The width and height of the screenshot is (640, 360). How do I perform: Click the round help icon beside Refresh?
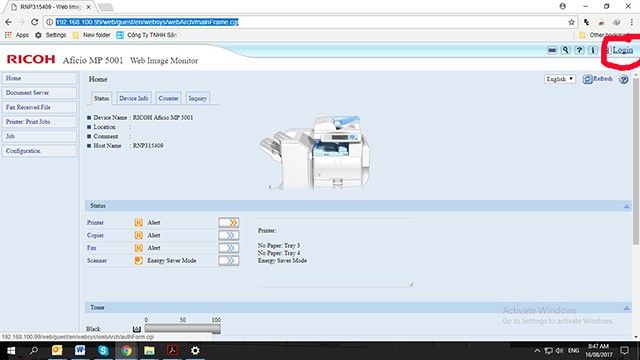[x=623, y=79]
